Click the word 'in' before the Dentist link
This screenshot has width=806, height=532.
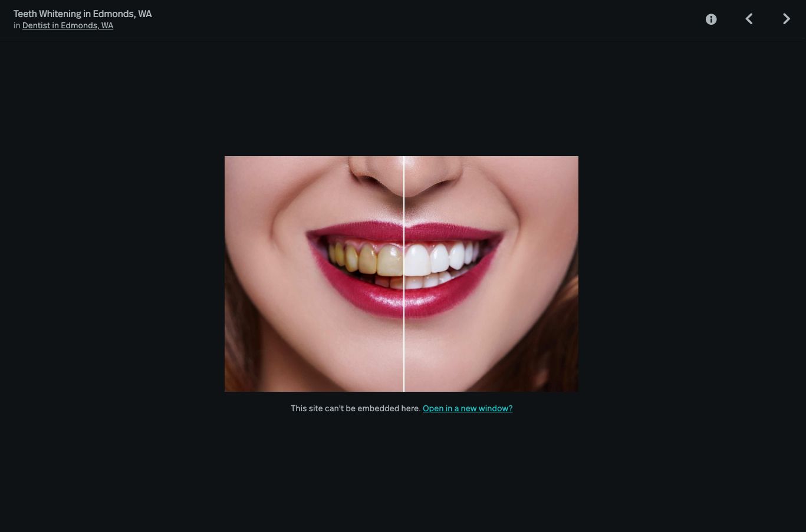point(17,25)
